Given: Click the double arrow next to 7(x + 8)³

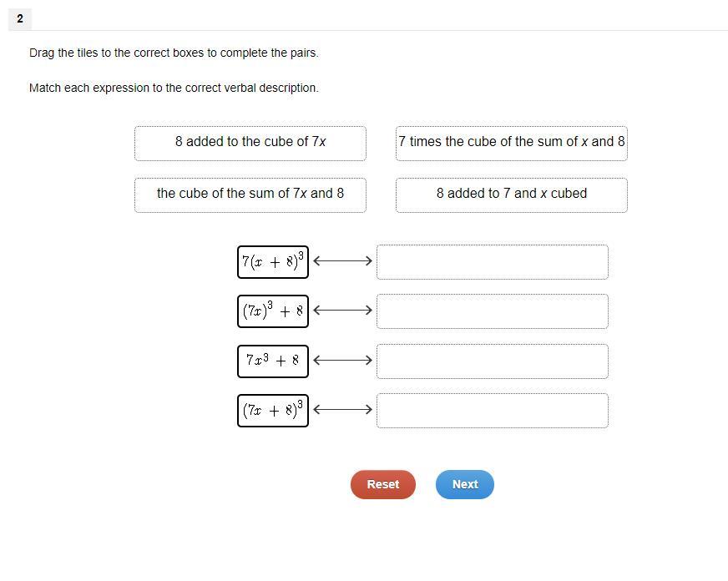Looking at the screenshot, I should 342,261.
